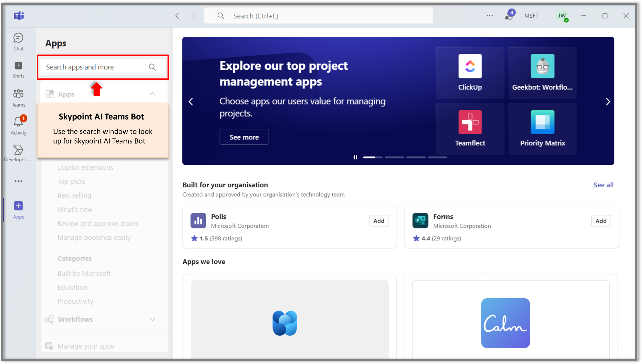This screenshot has height=364, width=642.
Task: Open Activity notifications
Action: point(18,124)
